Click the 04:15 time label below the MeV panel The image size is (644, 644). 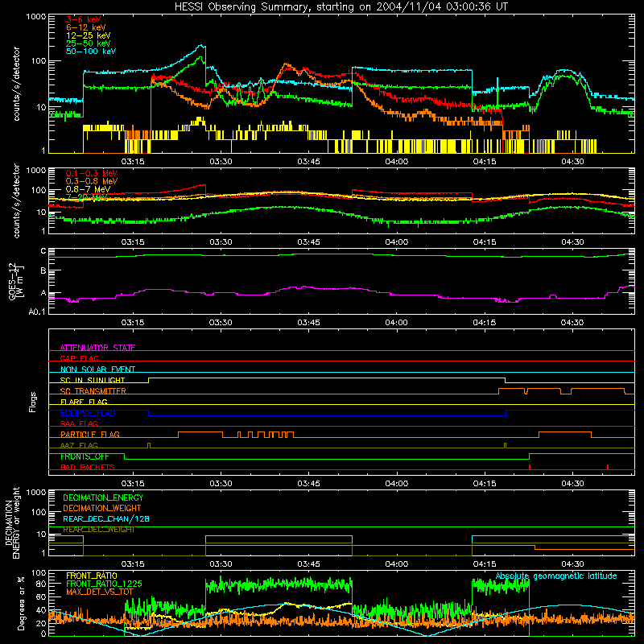tap(485, 242)
